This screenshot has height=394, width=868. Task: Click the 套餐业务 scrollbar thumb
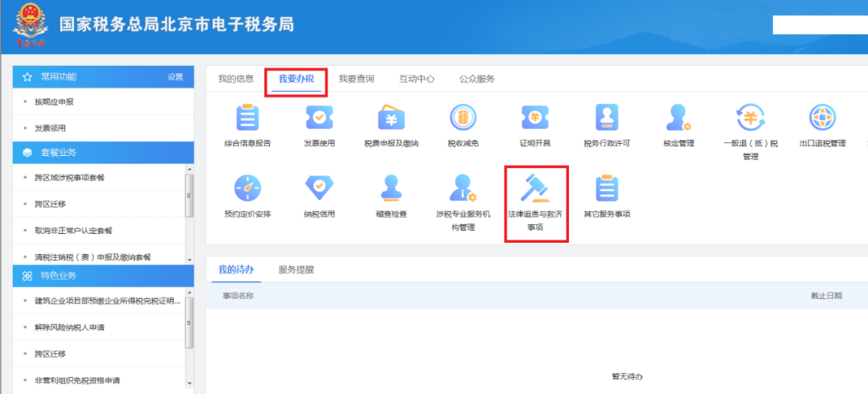(190, 195)
